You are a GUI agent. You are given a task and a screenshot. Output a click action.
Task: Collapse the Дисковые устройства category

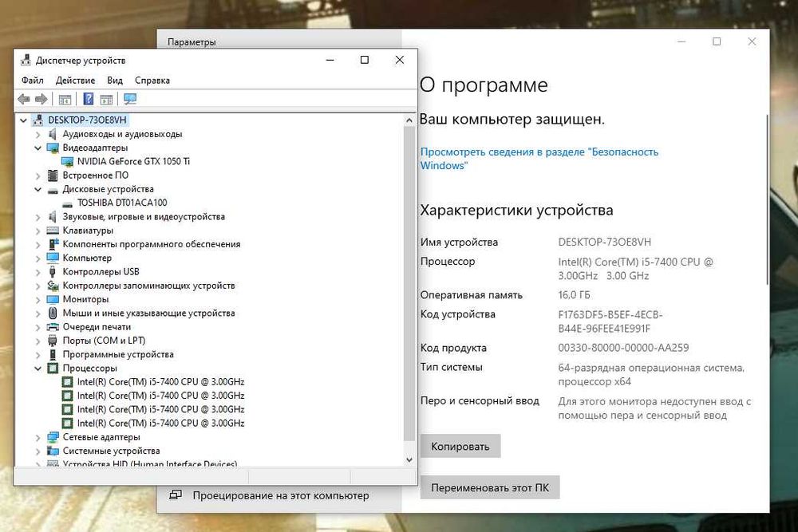click(x=38, y=189)
